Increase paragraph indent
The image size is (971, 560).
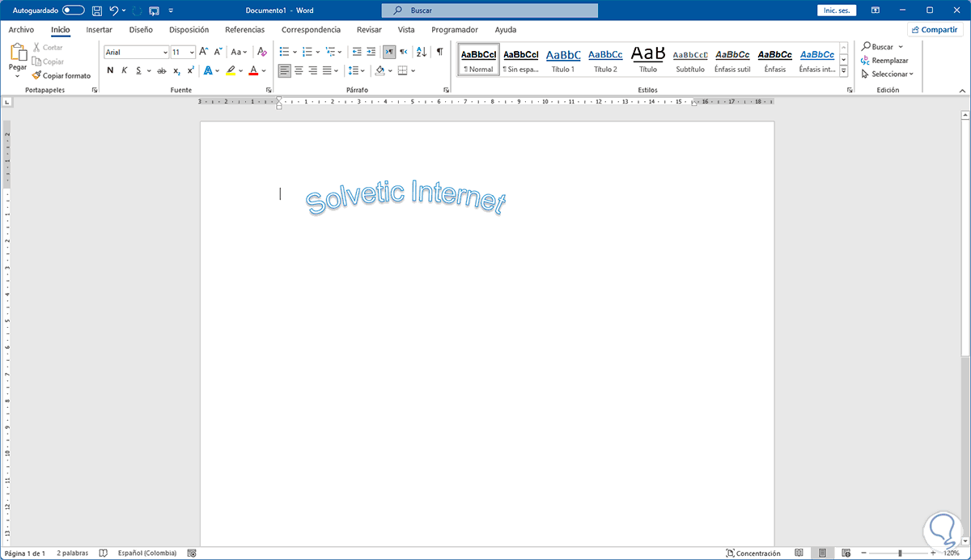click(x=371, y=52)
